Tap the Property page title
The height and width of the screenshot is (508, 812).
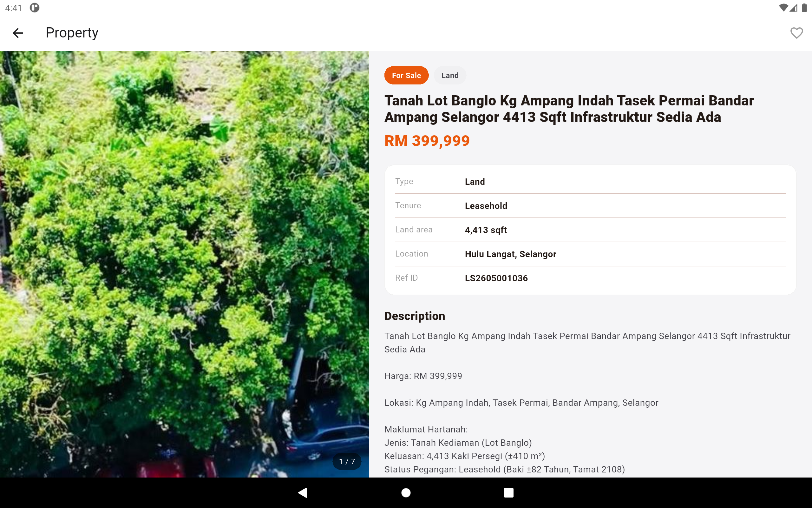coord(72,33)
